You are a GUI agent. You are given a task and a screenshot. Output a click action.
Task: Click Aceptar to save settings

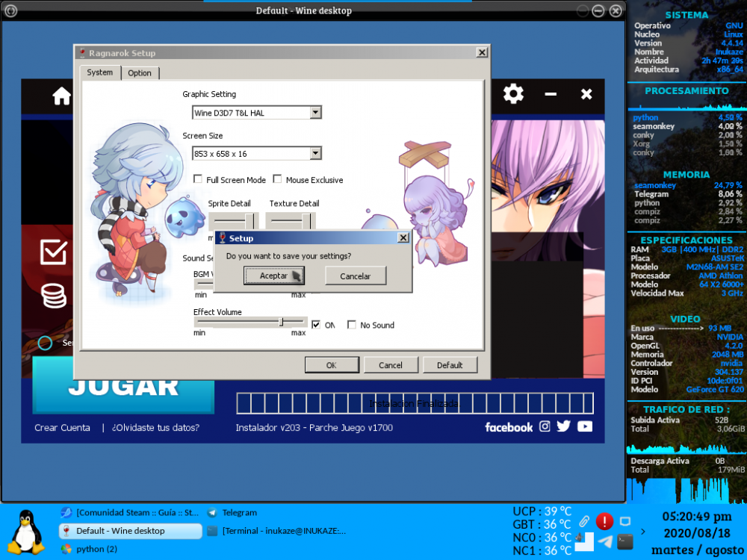273,276
